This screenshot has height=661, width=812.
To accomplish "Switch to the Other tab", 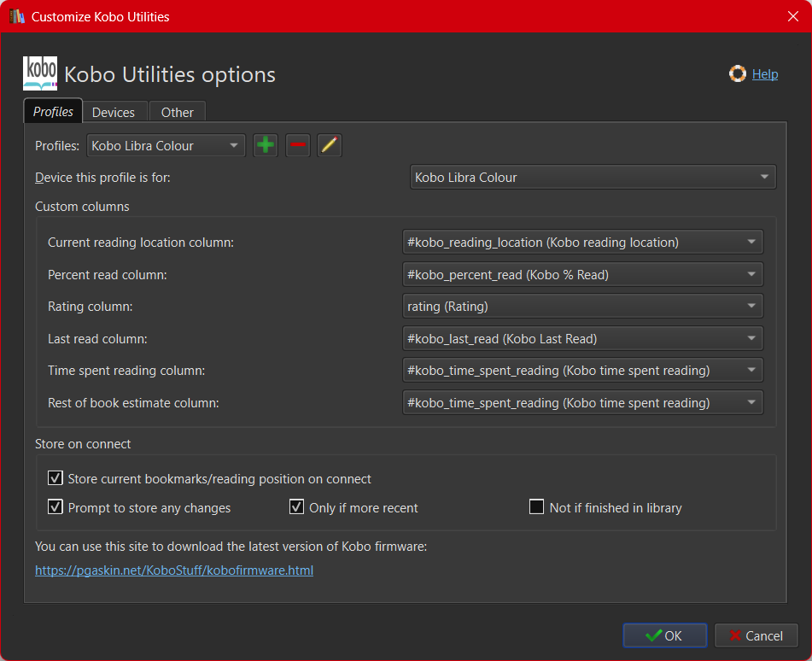I will pyautogui.click(x=177, y=112).
